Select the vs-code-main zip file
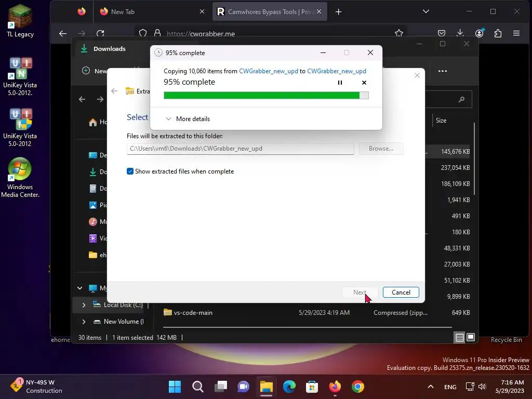This screenshot has width=532, height=399. coord(192,312)
